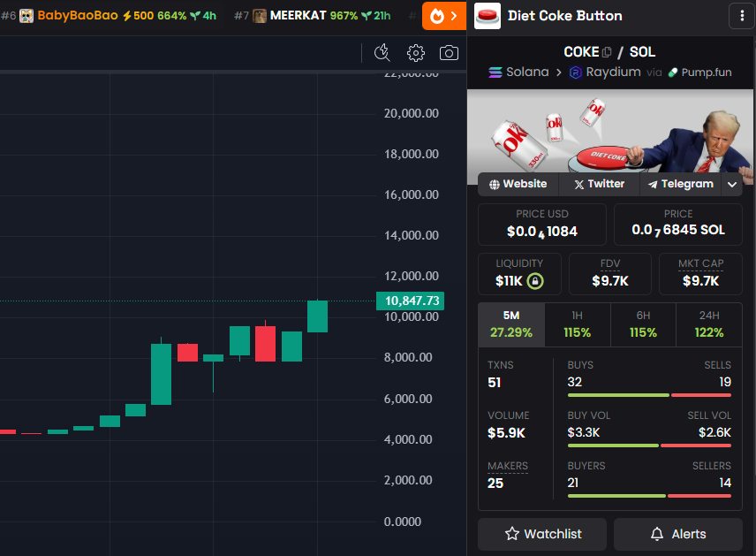Click the buys versus sells ratio bar
The height and width of the screenshot is (556, 756).
(x=649, y=395)
